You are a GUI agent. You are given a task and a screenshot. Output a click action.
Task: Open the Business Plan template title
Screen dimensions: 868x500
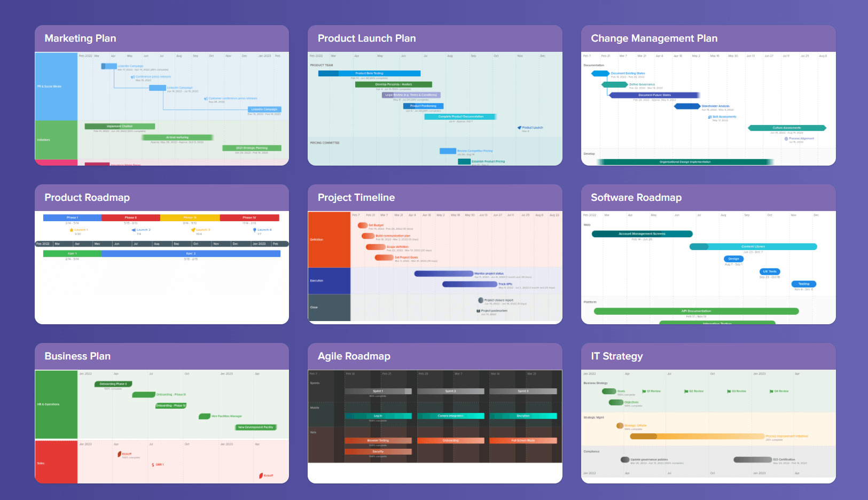[77, 356]
